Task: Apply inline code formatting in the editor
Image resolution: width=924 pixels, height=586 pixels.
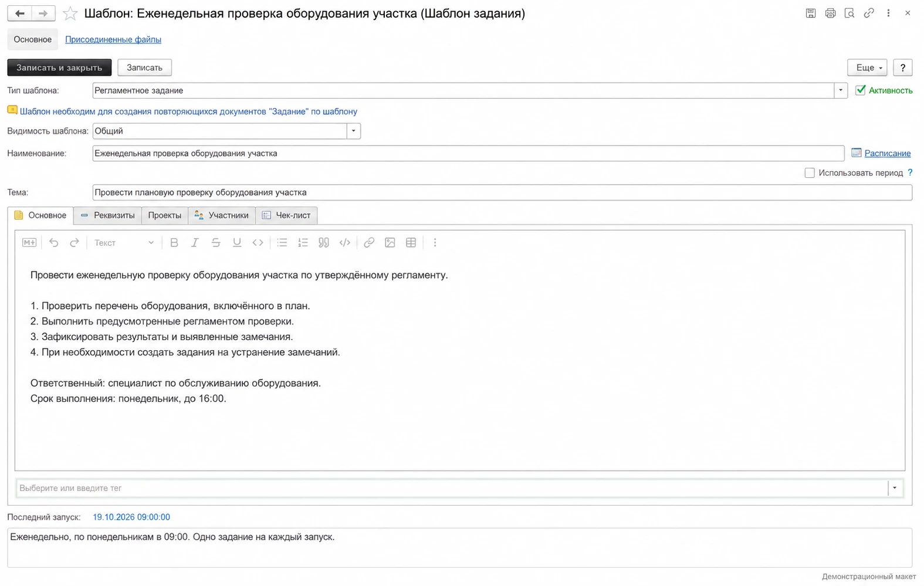Action: [258, 243]
